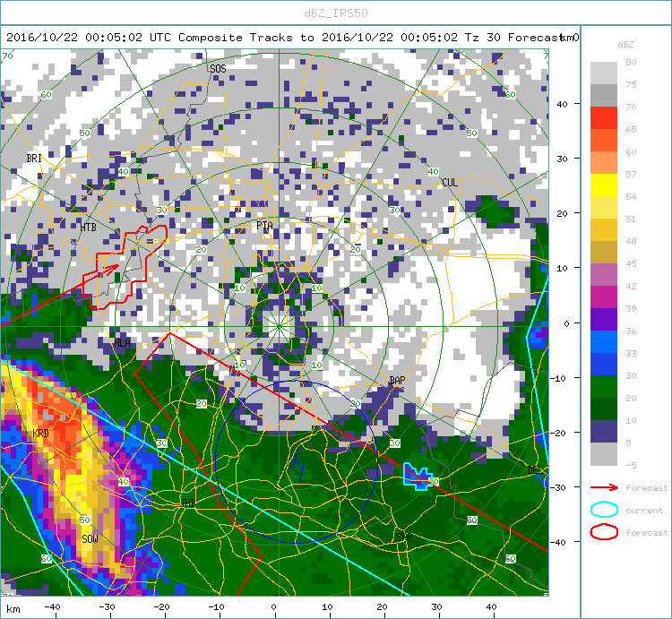Viewport: 672px width, 619px height.
Task: Click the SOS station label
Action: pos(218,69)
